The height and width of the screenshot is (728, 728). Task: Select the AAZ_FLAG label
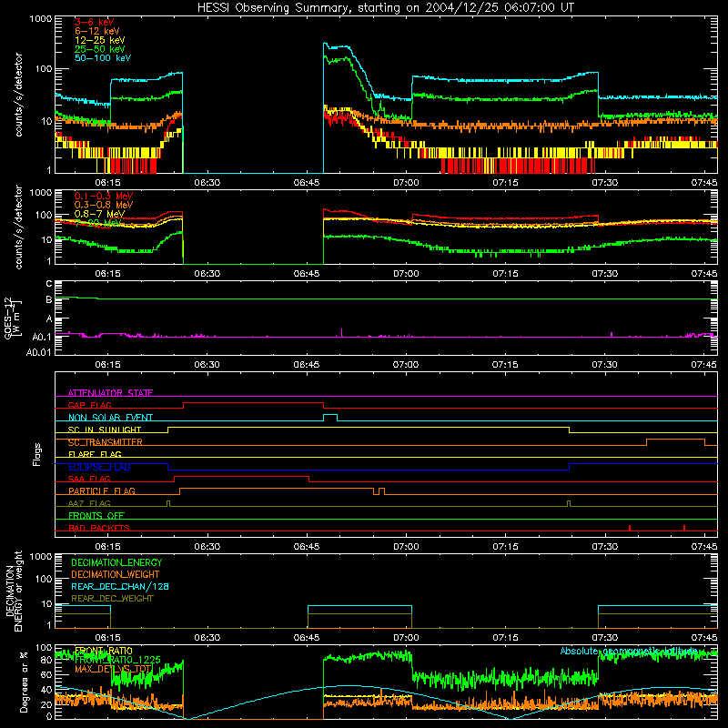[x=89, y=503]
